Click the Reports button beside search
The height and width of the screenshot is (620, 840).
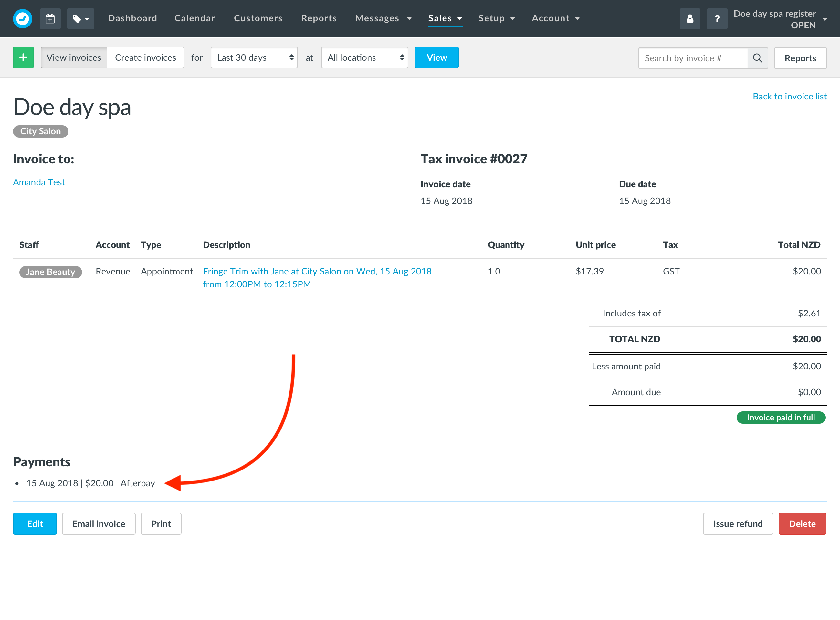tap(800, 58)
